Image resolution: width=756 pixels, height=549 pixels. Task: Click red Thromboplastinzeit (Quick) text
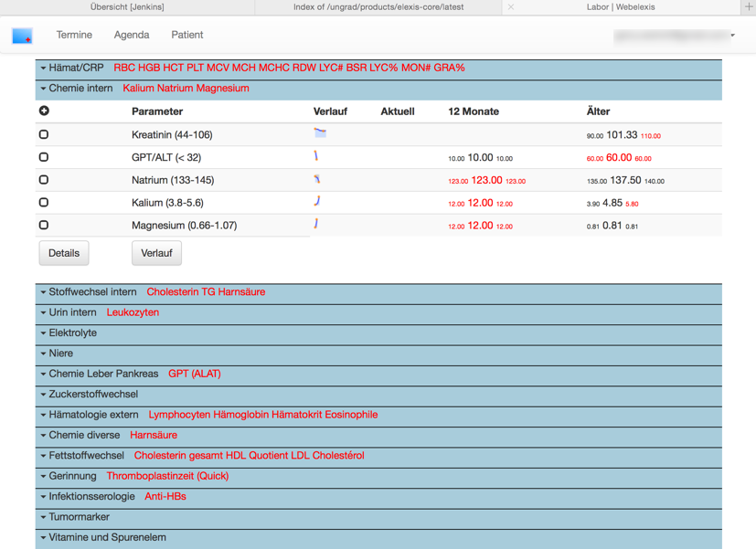[x=167, y=476]
